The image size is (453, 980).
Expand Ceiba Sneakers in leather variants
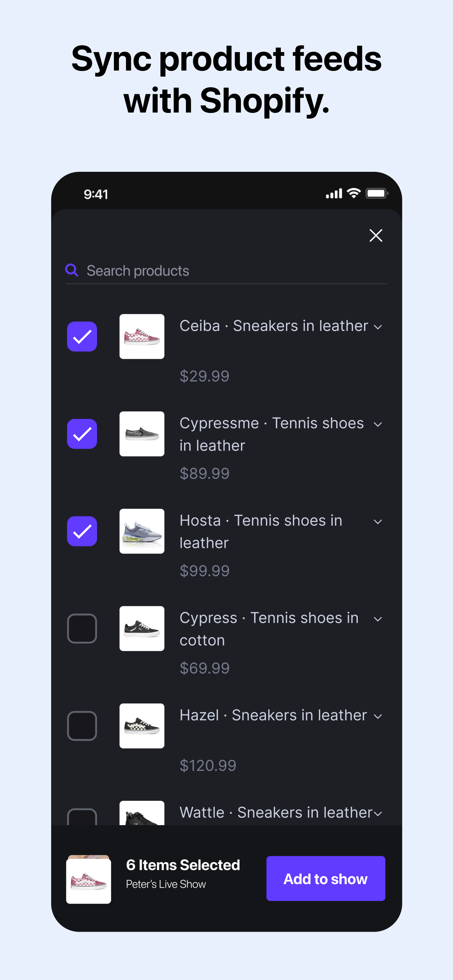point(378,327)
